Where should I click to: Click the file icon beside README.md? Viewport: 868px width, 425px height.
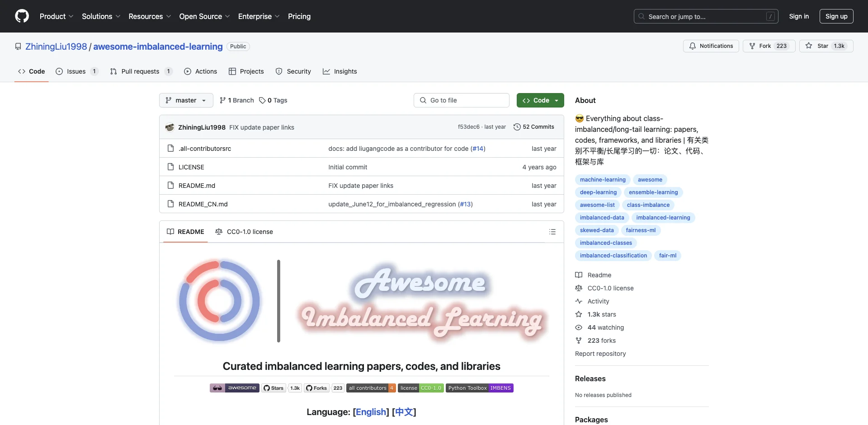[x=170, y=185]
